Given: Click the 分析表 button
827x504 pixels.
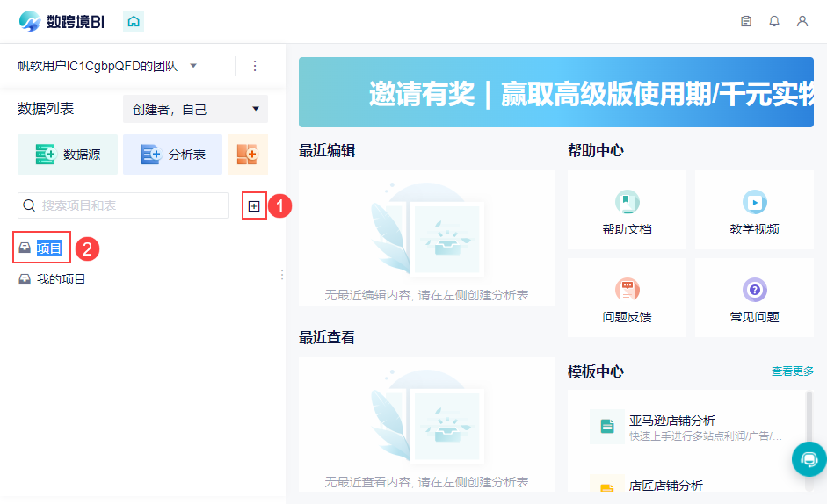Looking at the screenshot, I should (172, 155).
